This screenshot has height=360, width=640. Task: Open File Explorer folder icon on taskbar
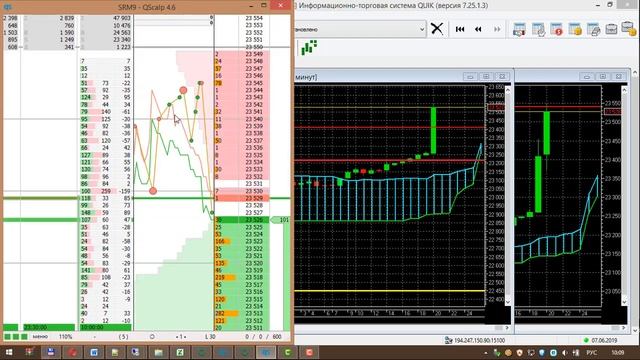[158, 352]
